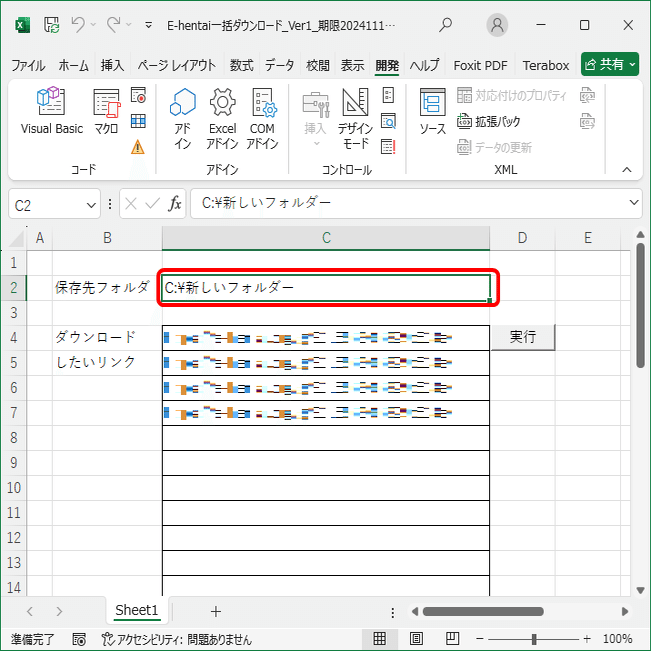Open the Name Box dropdown
This screenshot has height=651, width=651.
(91, 205)
